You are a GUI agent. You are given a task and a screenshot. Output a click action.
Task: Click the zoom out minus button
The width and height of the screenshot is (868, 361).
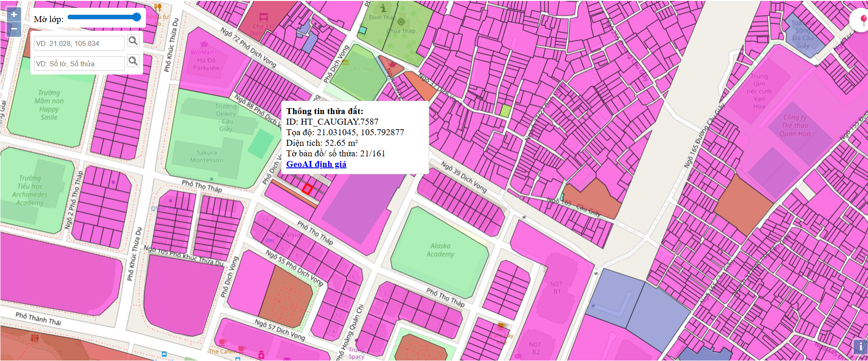(14, 29)
